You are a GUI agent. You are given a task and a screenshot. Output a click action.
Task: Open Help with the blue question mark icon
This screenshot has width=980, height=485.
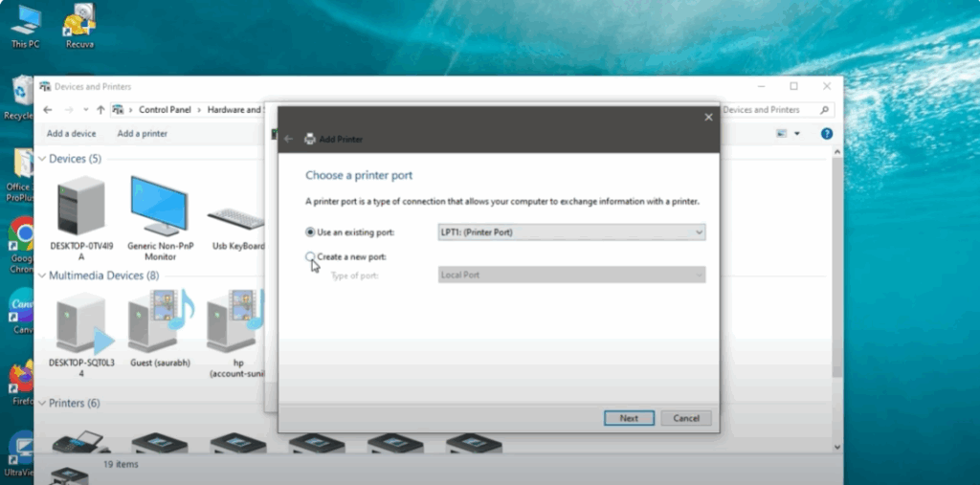coord(827,134)
